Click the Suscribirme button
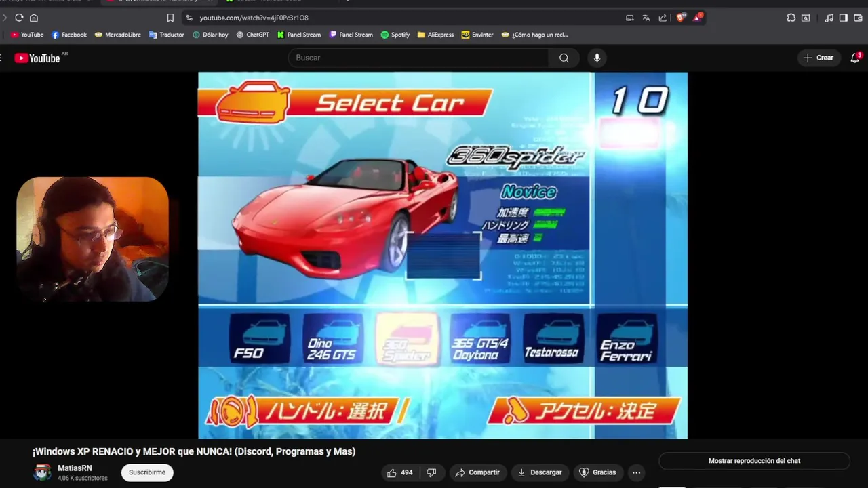The width and height of the screenshot is (868, 488). point(147,472)
